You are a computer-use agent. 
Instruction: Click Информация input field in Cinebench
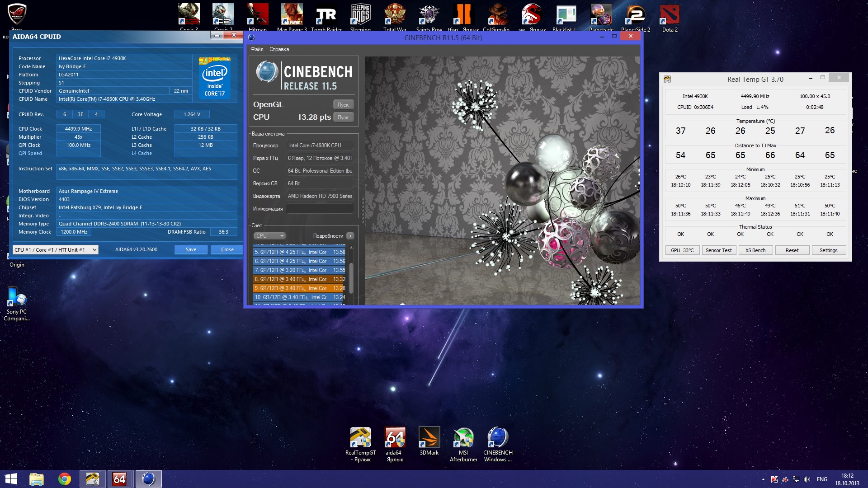(x=320, y=209)
